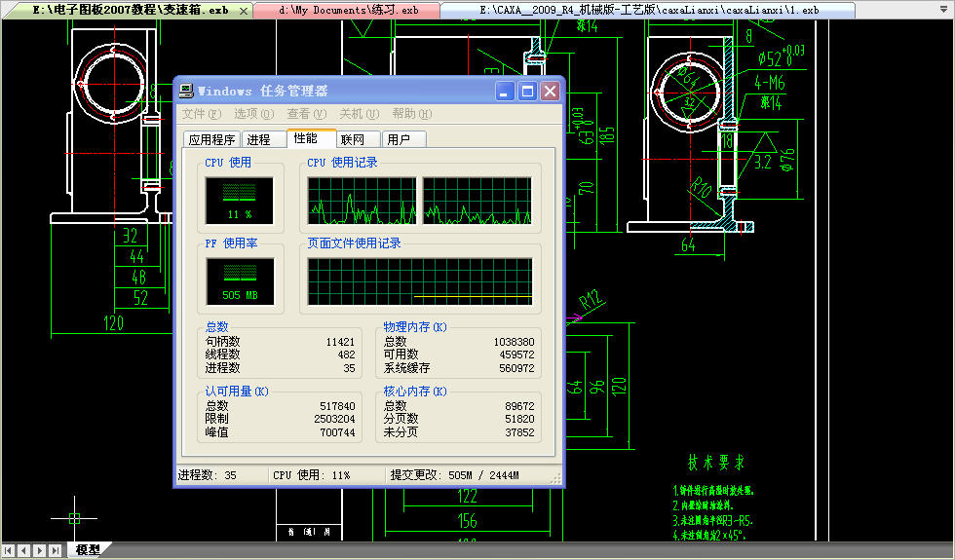
Task: Switch to the caxaLianxi\1.exb document tab
Action: coord(648,10)
